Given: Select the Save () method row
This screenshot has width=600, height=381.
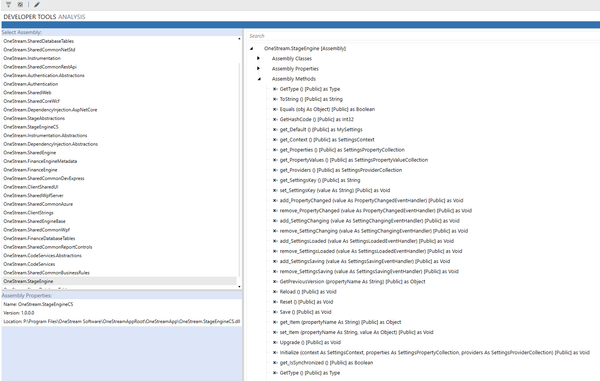Looking at the screenshot, I should (x=305, y=312).
